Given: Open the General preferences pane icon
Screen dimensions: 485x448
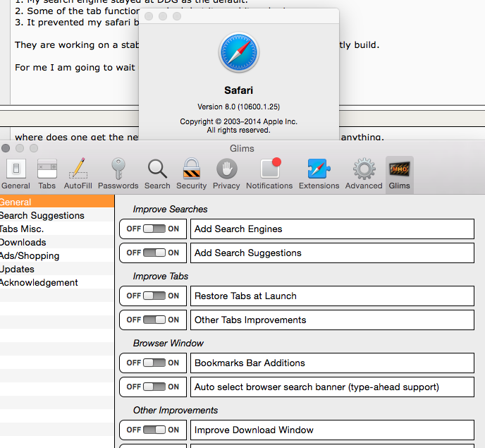Looking at the screenshot, I should click(x=16, y=174).
